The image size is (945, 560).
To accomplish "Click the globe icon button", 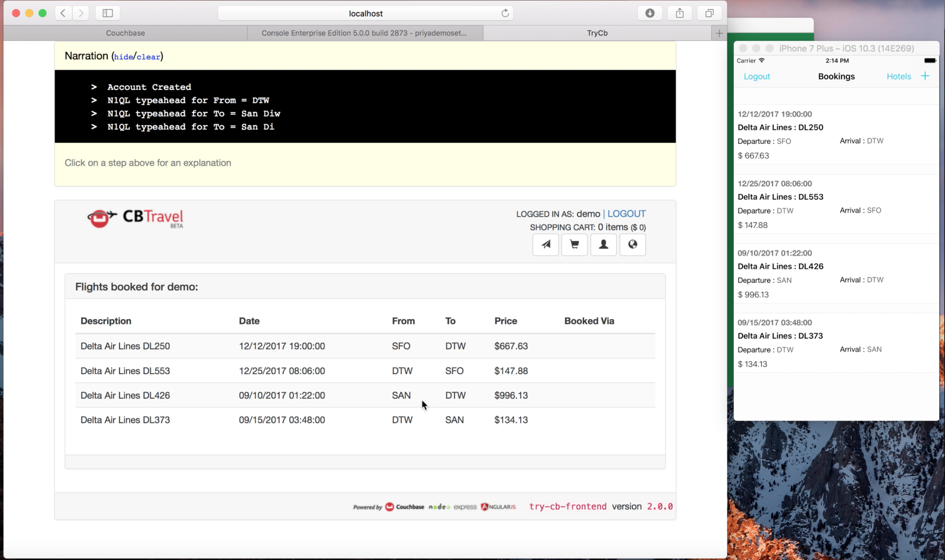I will [x=633, y=244].
